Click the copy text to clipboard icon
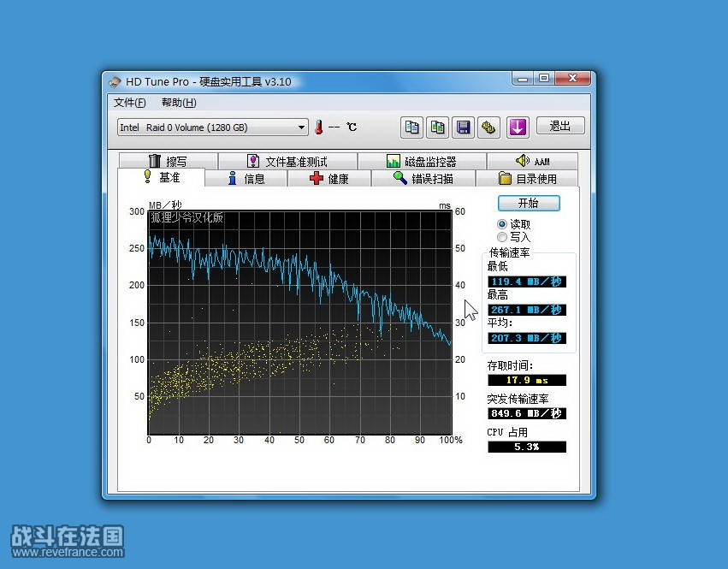The height and width of the screenshot is (569, 728). pyautogui.click(x=411, y=127)
